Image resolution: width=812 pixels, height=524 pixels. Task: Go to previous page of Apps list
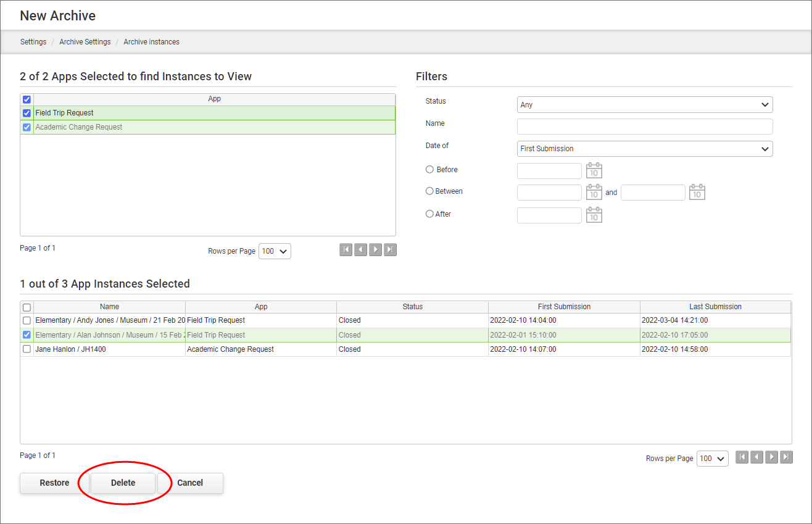coord(360,250)
